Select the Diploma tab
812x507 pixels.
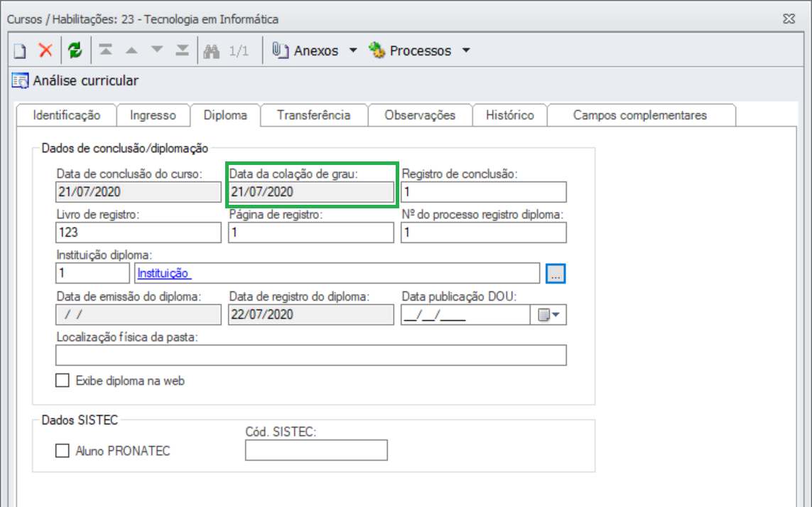point(225,114)
